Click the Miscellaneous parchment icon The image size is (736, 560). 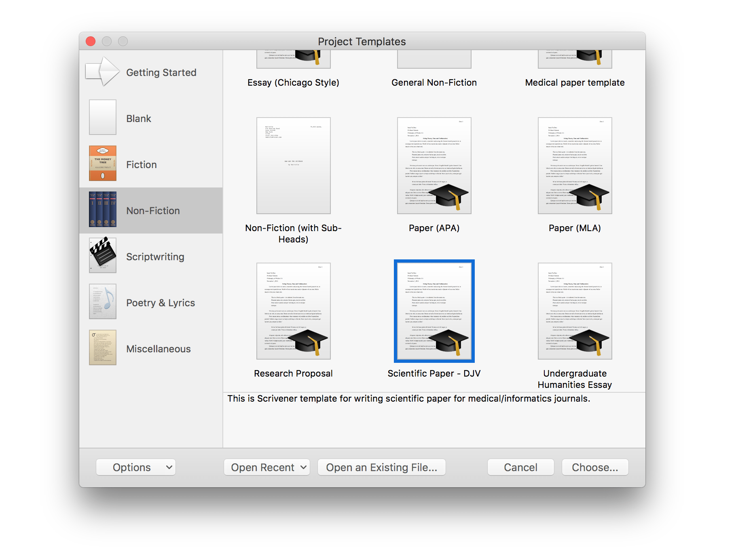pyautogui.click(x=103, y=347)
